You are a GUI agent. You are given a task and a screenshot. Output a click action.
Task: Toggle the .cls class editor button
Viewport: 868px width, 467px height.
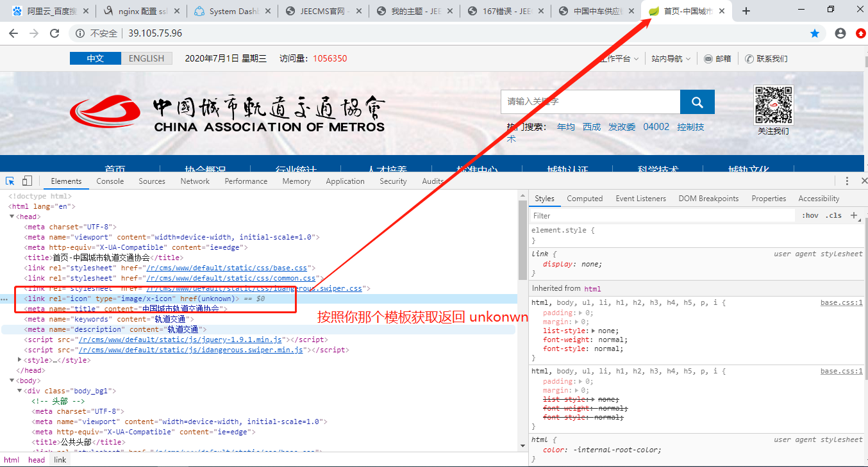834,215
